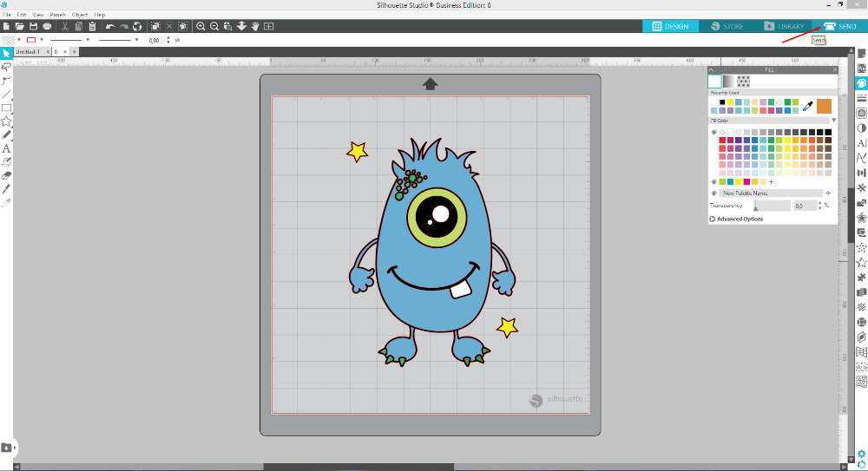
Task: Select the arrow Select tool
Action: pyautogui.click(x=6, y=54)
